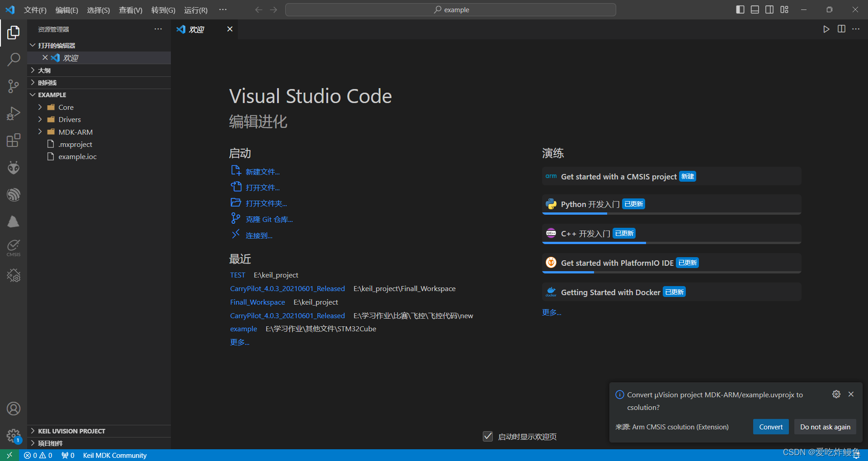The width and height of the screenshot is (868, 461).
Task: Open Get started with PlatformIO IDE
Action: click(x=671, y=263)
